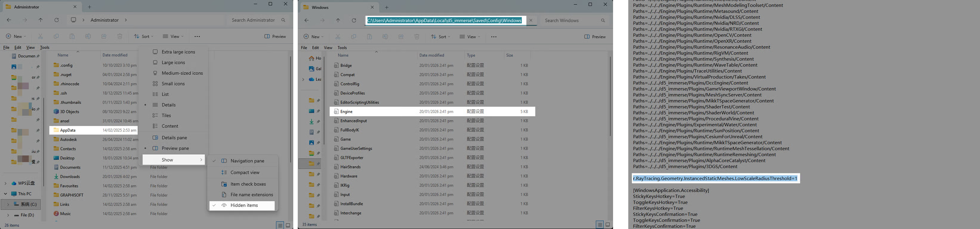Open a new tab in the Administrator window
The height and width of the screenshot is (229, 980).
(89, 7)
